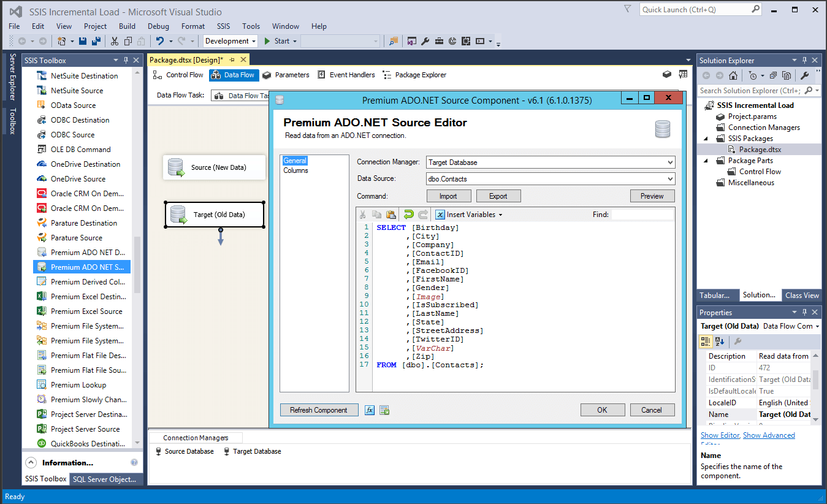Start debugging with the green Start arrow
The image size is (827, 504).
[x=267, y=41]
